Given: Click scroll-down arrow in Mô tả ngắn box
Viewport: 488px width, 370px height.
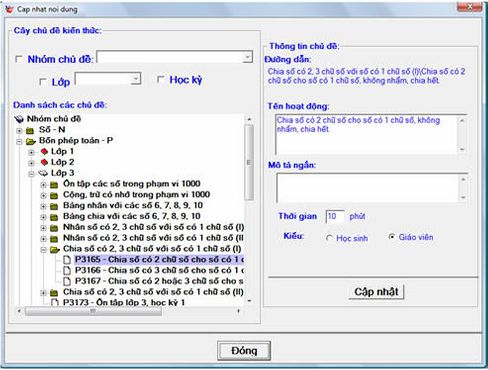Looking at the screenshot, I should 463,198.
